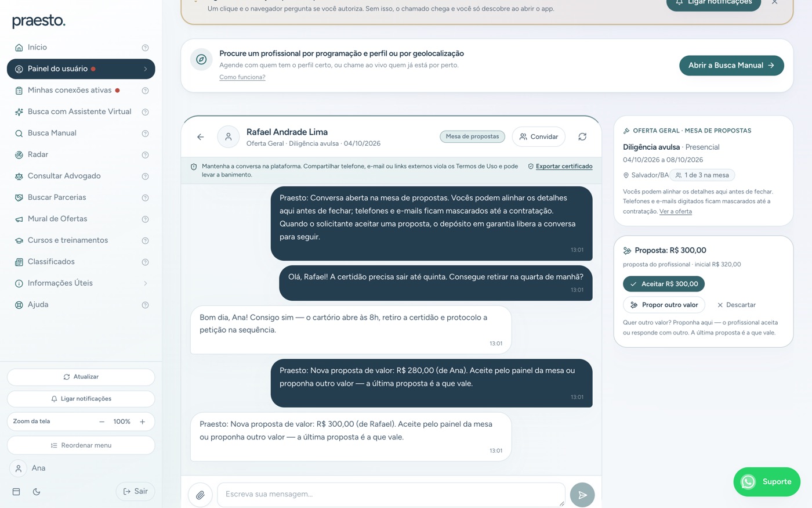This screenshot has width=812, height=508.
Task: Discard the proposal with Descartar
Action: point(736,305)
